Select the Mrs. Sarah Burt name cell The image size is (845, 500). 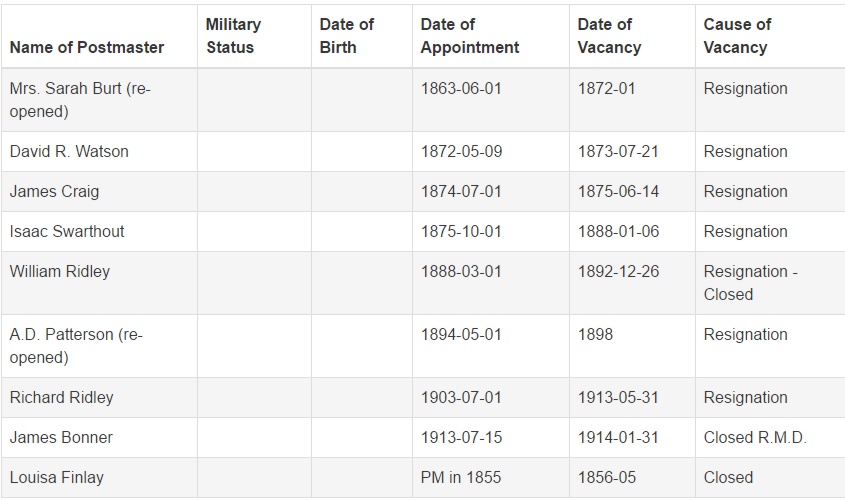coord(80,100)
